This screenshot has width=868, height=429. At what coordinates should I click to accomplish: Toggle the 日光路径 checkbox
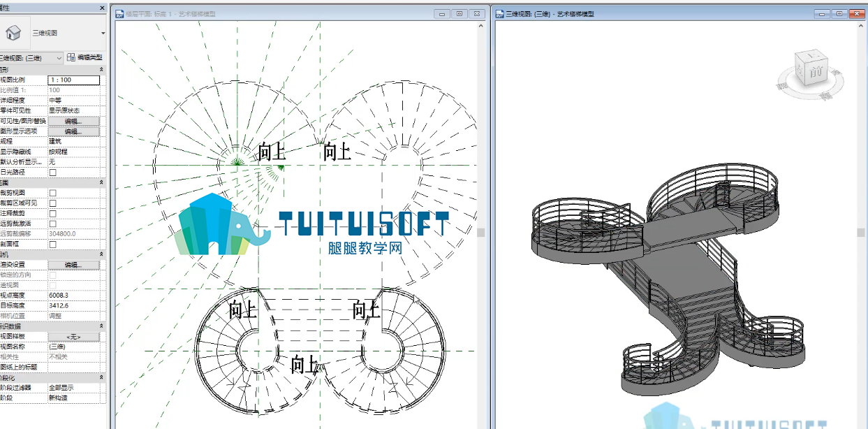coord(53,172)
